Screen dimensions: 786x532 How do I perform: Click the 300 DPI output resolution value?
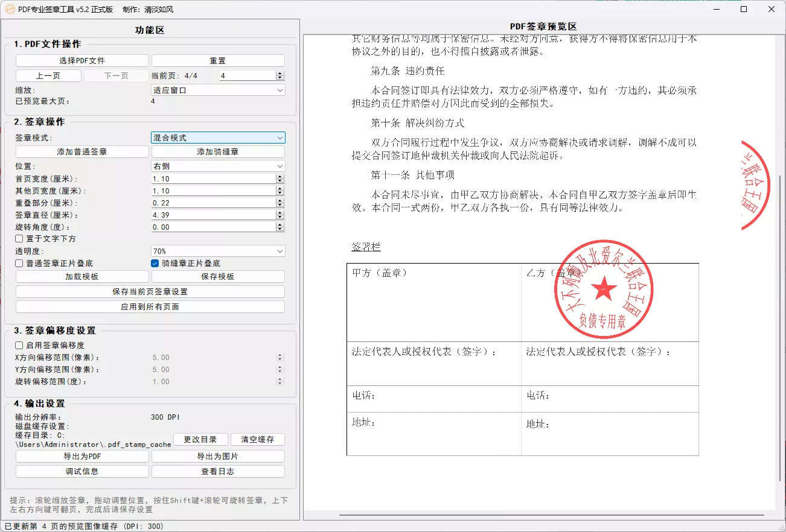pos(165,417)
